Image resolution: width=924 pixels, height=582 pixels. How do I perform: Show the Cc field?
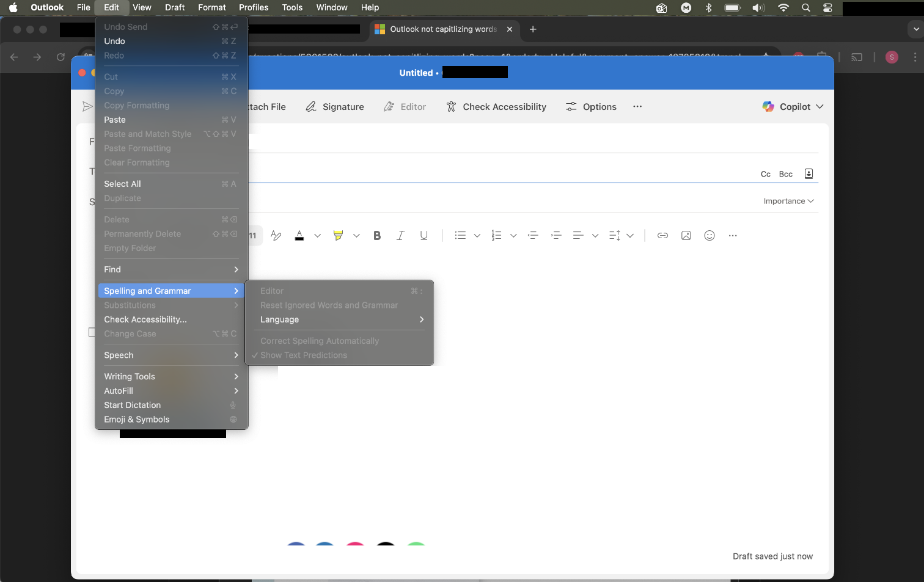coord(766,174)
